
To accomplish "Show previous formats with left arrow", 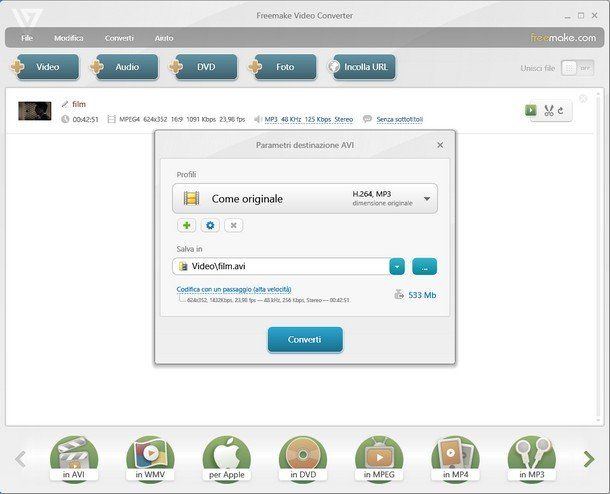I will (x=20, y=459).
